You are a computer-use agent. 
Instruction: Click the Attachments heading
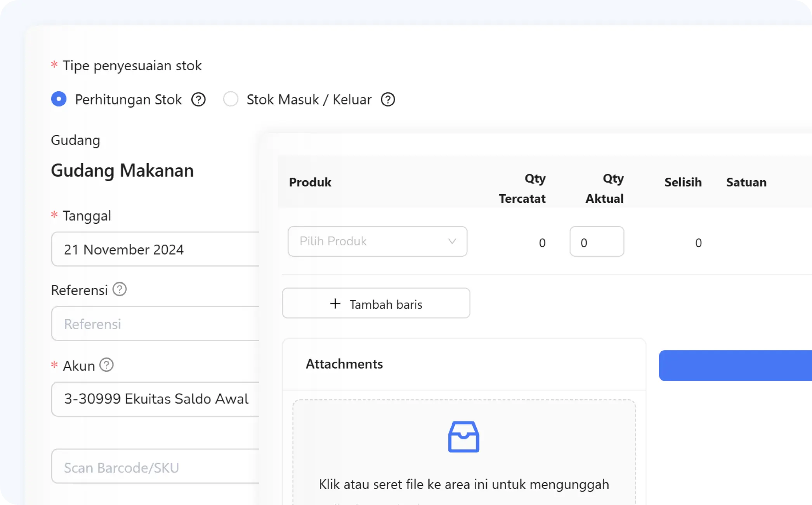344,364
